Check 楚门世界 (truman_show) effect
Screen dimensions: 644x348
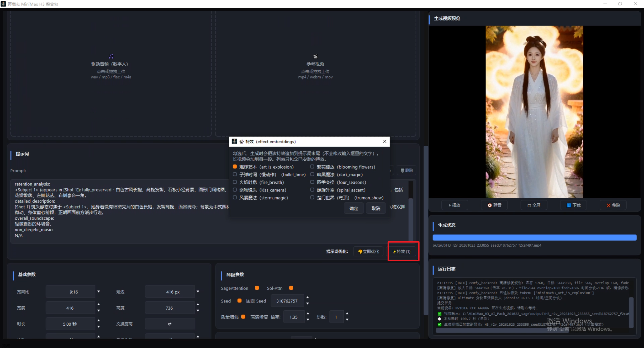click(312, 197)
